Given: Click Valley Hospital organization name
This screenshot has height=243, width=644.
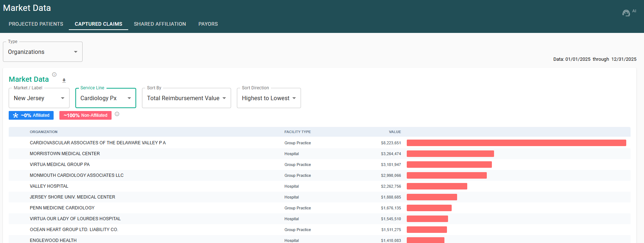Looking at the screenshot, I should pos(49,186).
